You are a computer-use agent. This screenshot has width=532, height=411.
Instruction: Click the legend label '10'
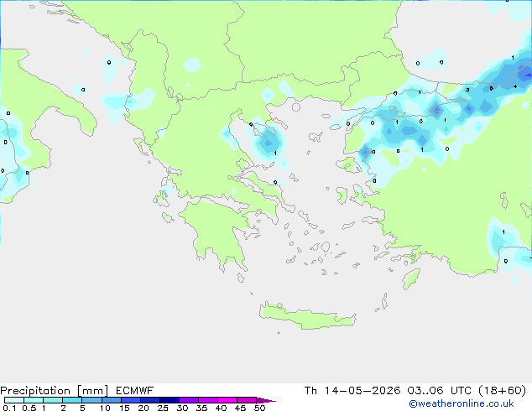pyautogui.click(x=105, y=408)
